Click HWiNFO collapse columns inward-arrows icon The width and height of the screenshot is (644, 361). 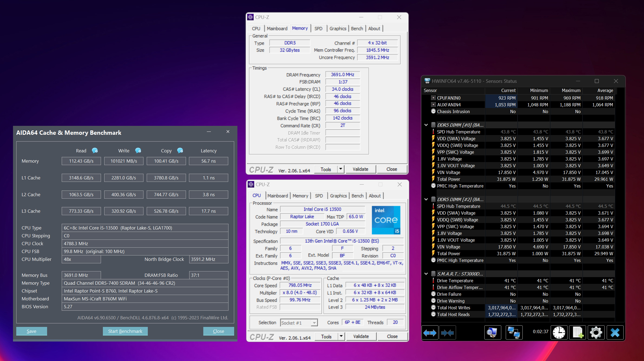(447, 333)
